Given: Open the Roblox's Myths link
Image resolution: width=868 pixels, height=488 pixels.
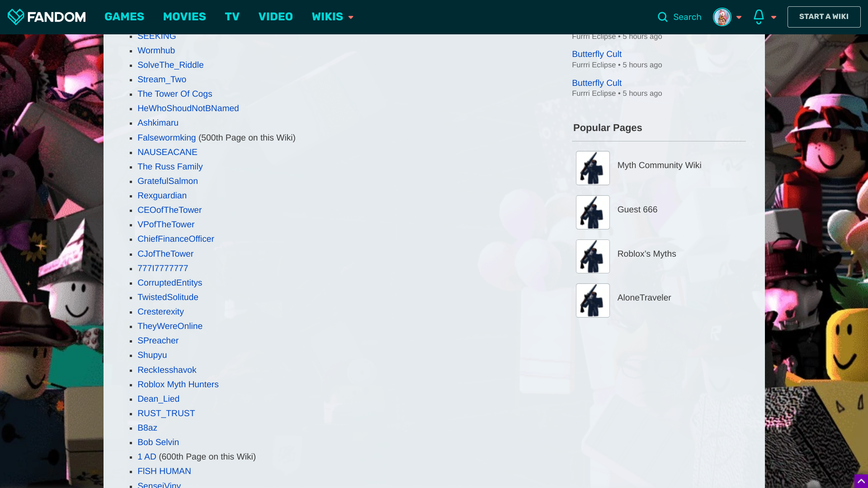Looking at the screenshot, I should click(x=646, y=253).
